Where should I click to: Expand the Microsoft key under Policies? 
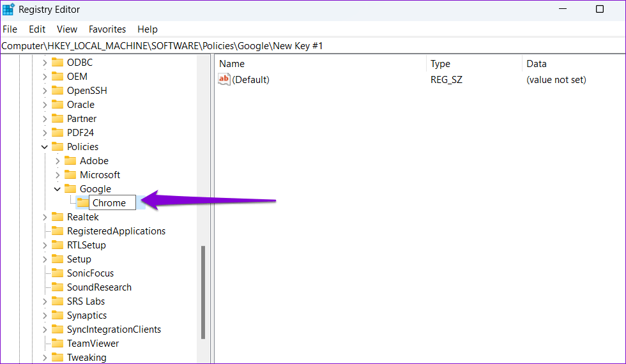tap(57, 175)
